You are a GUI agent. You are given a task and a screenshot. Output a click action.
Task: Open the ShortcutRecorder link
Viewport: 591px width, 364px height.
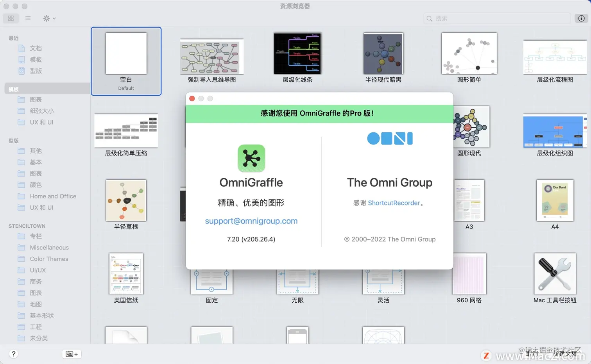point(394,203)
